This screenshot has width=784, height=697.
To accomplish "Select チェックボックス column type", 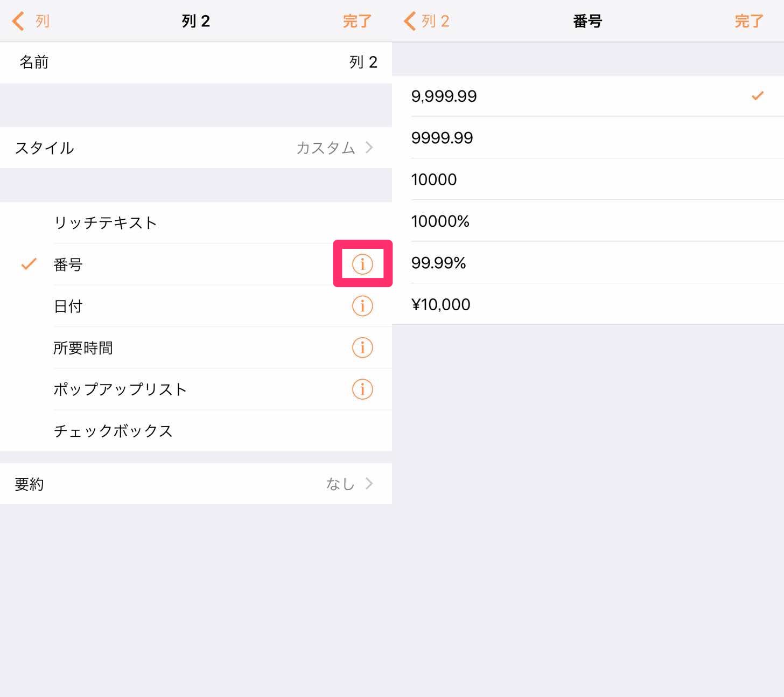I will (196, 431).
